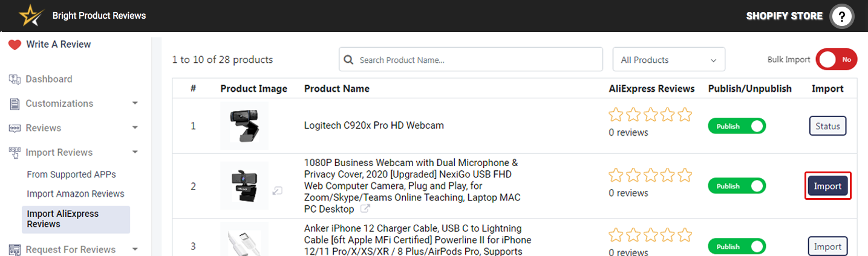This screenshot has width=868, height=256.
Task: Open the All Products dropdown
Action: pos(668,60)
